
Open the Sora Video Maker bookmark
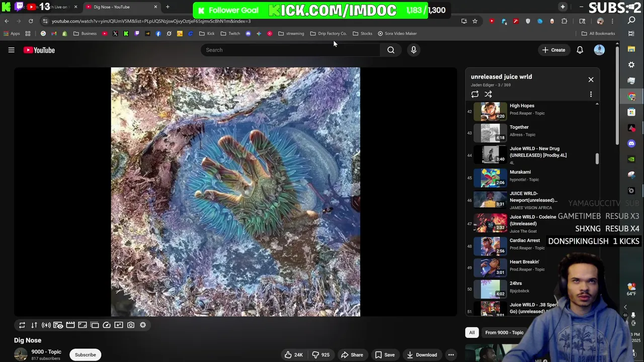(x=397, y=34)
